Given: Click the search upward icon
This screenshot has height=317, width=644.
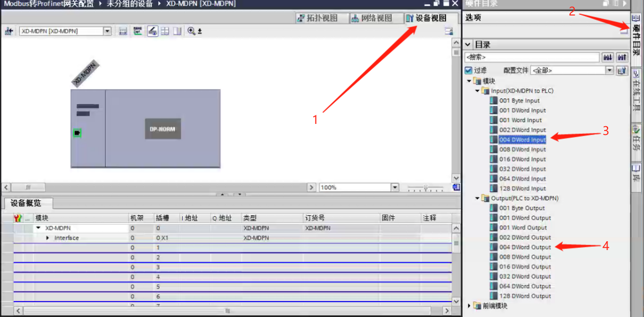Looking at the screenshot, I should pyautogui.click(x=622, y=58).
